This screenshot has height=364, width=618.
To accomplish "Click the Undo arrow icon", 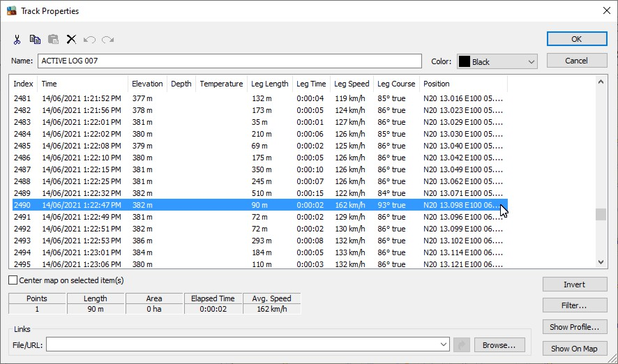I will (x=89, y=40).
